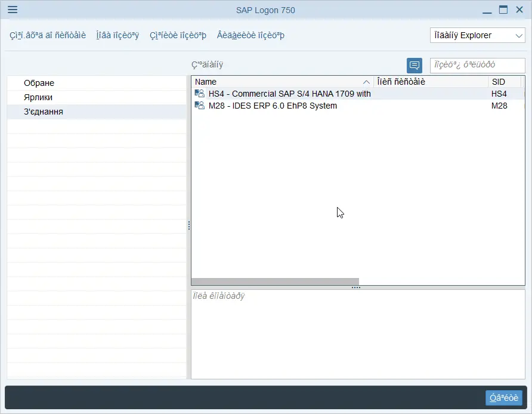Click the blue button at bottom right
Viewport: 532px width, 414px height.
pyautogui.click(x=504, y=397)
